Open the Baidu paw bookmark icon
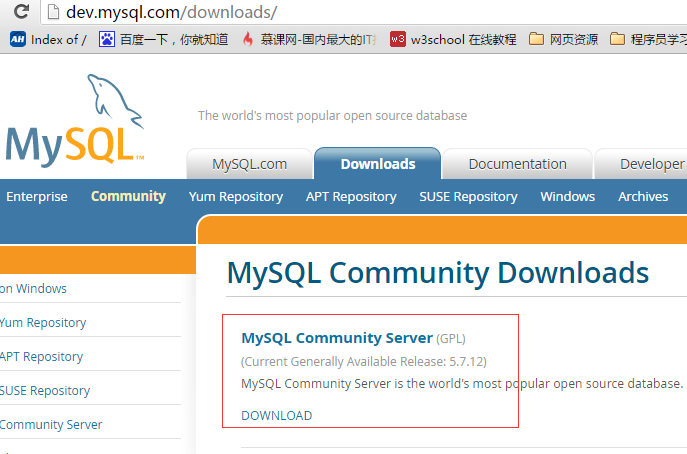687x454 pixels. click(x=106, y=39)
